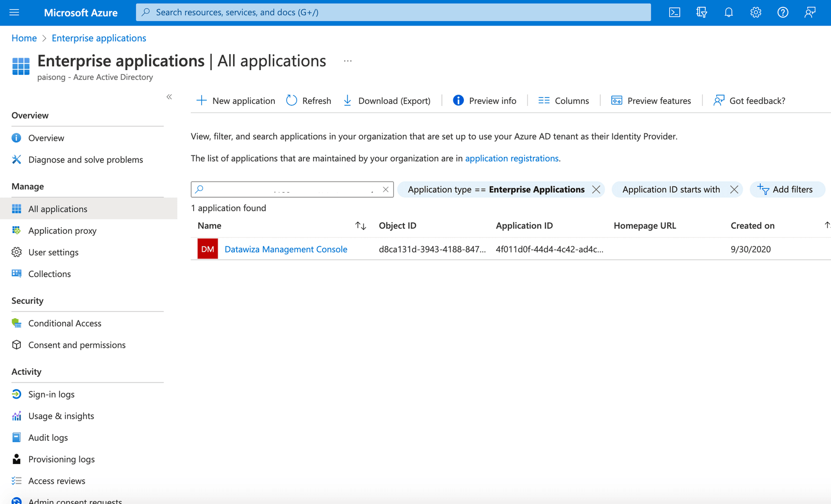Go to Home breadcrumb

pos(24,38)
